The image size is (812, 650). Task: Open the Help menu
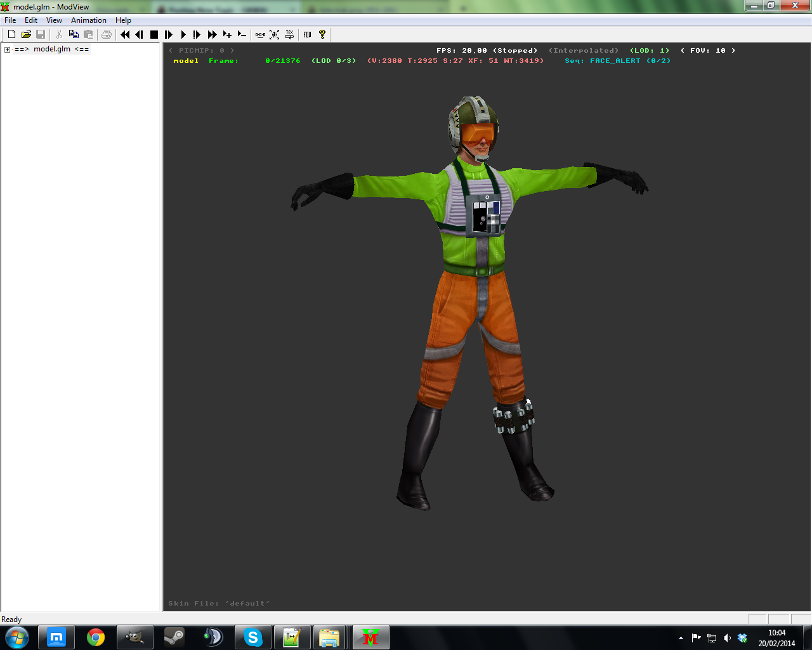tap(123, 20)
